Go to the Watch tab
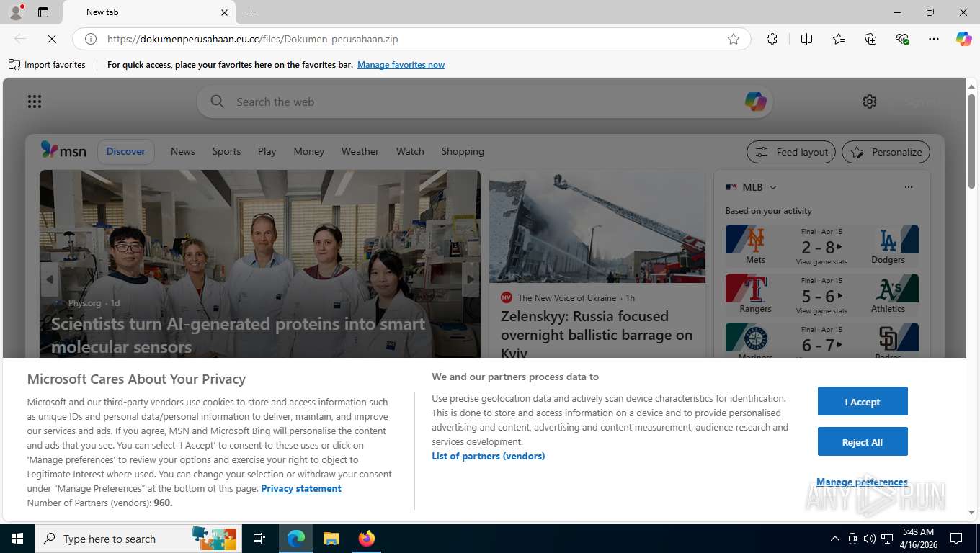Screen dimensions: 980x553 pos(410,151)
